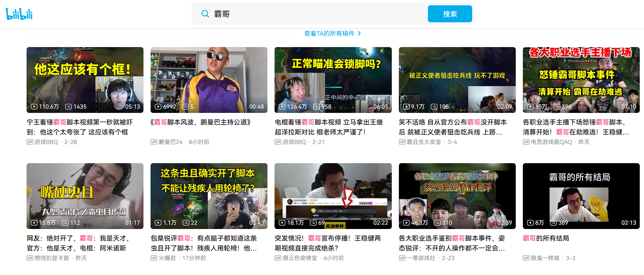
Task: Open uploader 跟鬼一样嗷
Action: tap(545, 258)
